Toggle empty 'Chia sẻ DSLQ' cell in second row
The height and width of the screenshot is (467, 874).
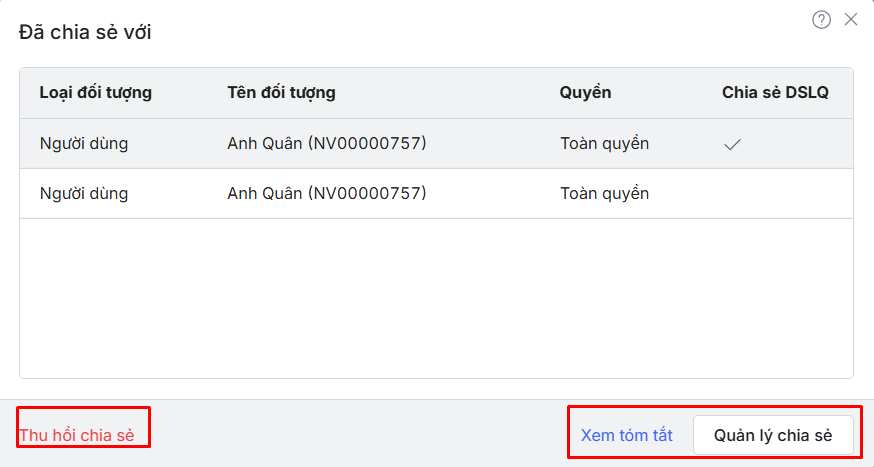pos(775,194)
